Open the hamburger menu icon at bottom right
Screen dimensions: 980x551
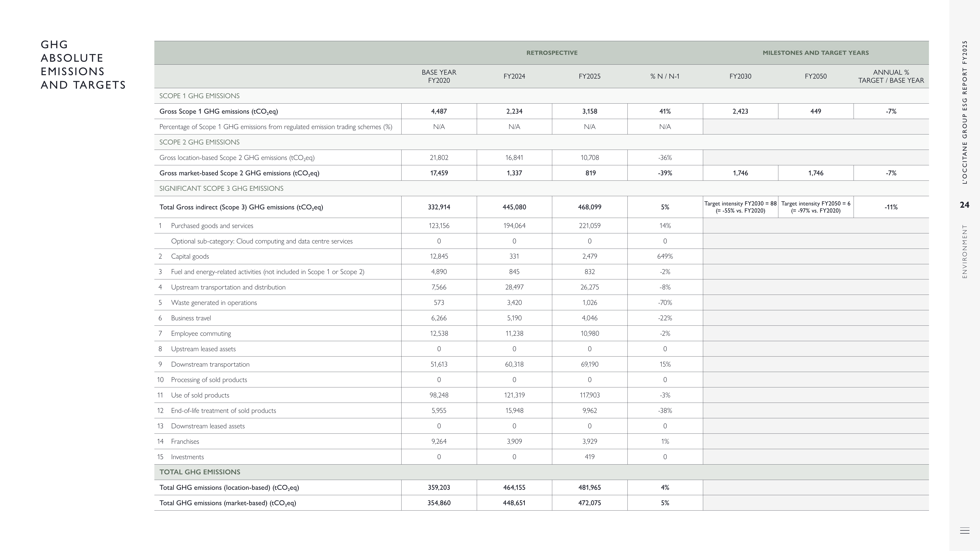[964, 530]
